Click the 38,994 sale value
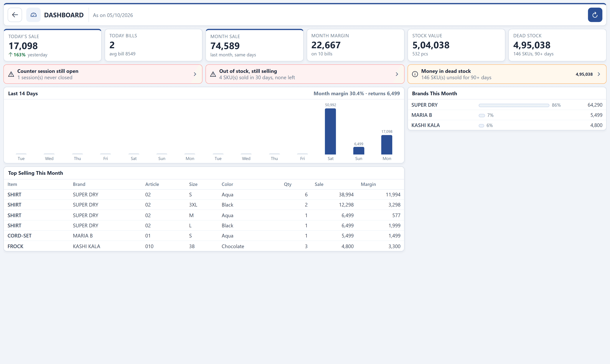This screenshot has width=610, height=364. [346, 194]
